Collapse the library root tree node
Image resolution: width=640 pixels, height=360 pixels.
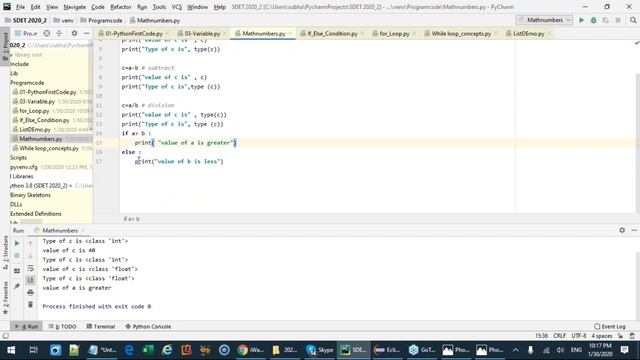pos(11,55)
